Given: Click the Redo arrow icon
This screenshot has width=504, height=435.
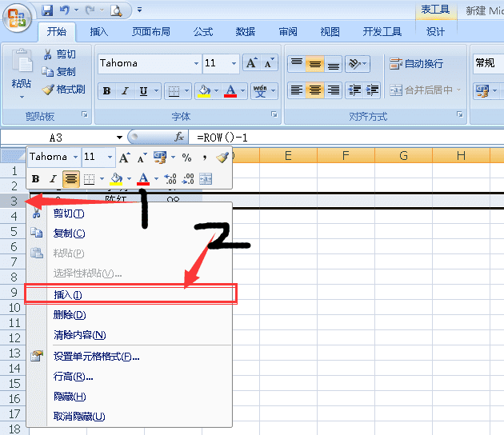Looking at the screenshot, I should pyautogui.click(x=90, y=10).
